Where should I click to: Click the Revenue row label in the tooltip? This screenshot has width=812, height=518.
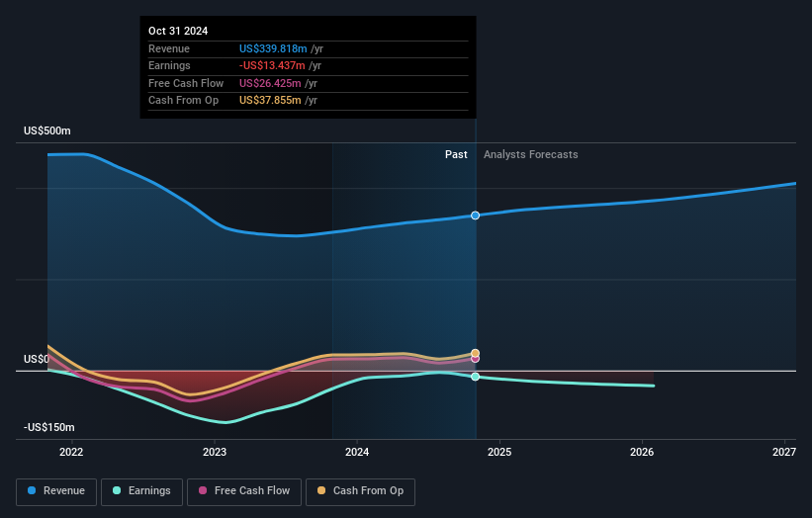(x=169, y=48)
